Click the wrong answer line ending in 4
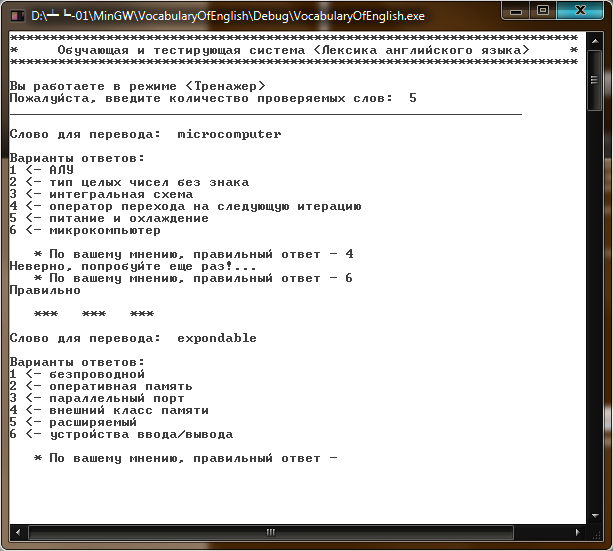The height and width of the screenshot is (551, 613). pyautogui.click(x=194, y=254)
